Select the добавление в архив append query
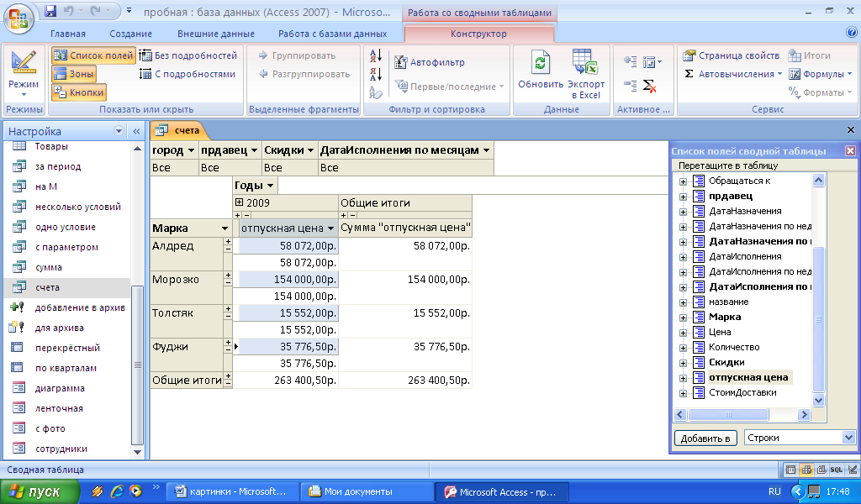861x504 pixels. click(x=80, y=307)
